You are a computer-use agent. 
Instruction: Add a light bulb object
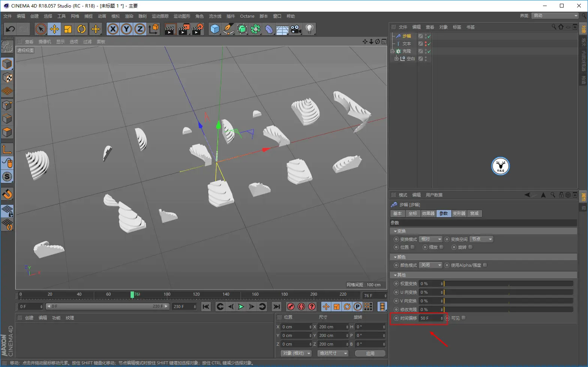click(x=310, y=29)
